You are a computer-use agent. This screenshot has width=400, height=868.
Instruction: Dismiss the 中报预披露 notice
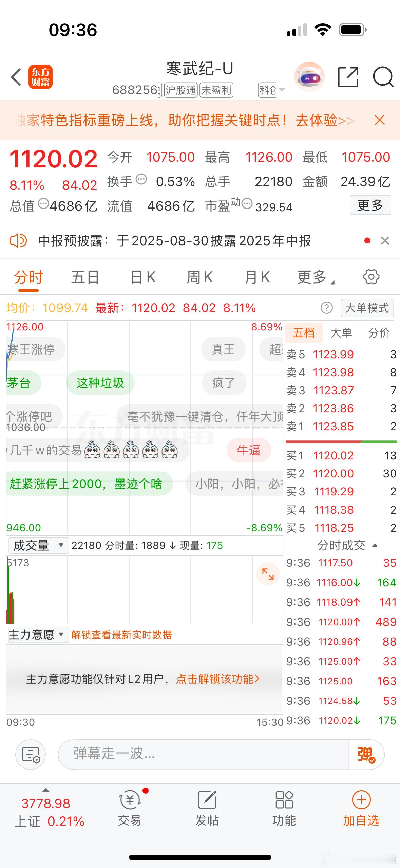point(385,241)
